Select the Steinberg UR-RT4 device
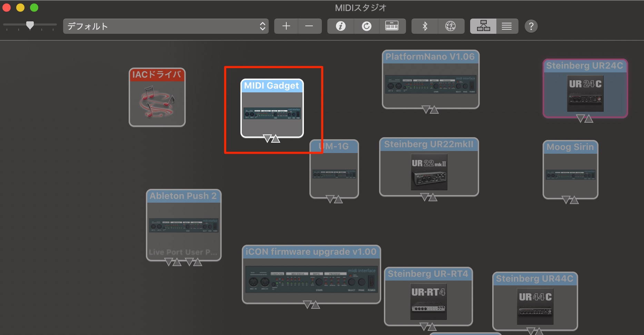Screen dimensions: 644x335 coord(428,296)
